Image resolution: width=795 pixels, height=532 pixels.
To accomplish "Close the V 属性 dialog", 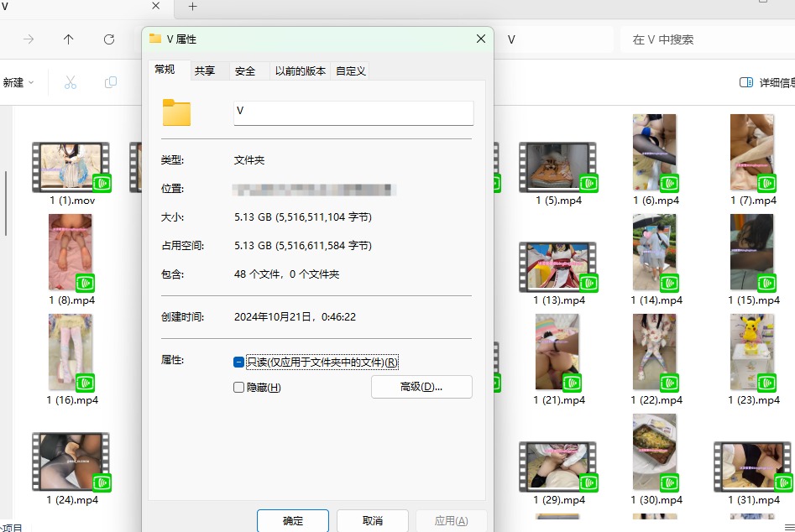I will pyautogui.click(x=481, y=39).
